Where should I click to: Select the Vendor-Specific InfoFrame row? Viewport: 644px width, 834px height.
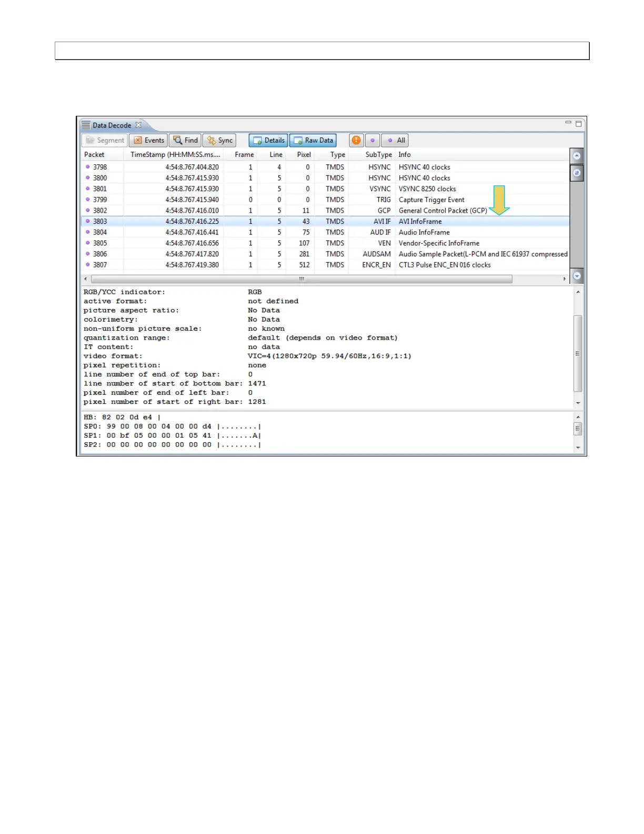pos(325,243)
